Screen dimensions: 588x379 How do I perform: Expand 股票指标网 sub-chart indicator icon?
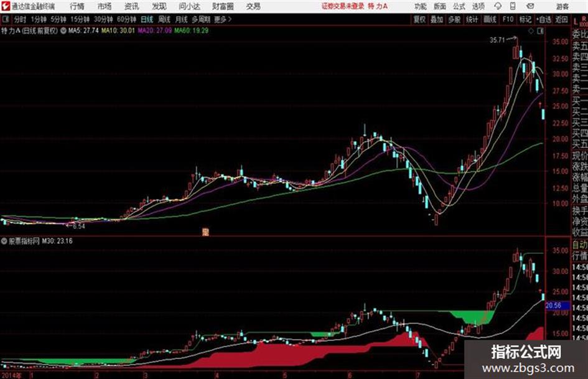(4, 241)
